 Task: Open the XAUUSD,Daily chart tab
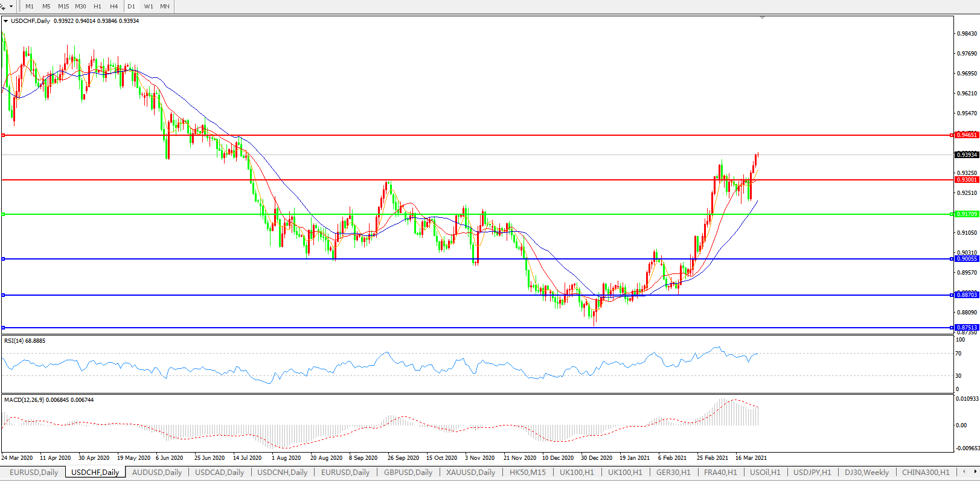(x=470, y=473)
